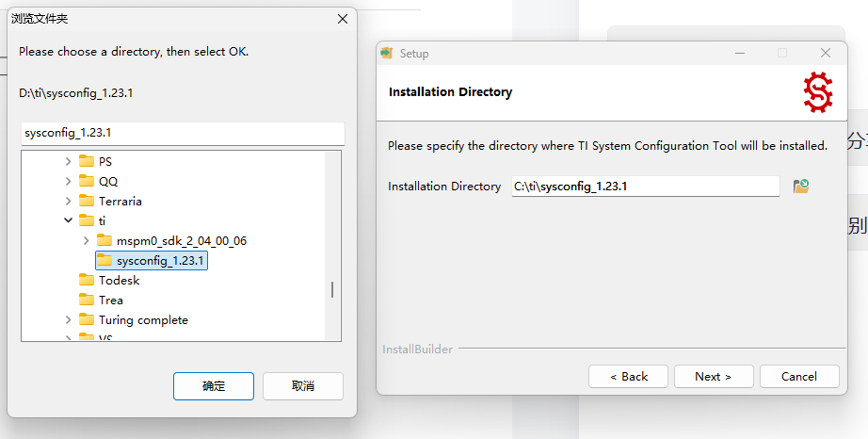The width and height of the screenshot is (868, 439).
Task: Expand the mspm0_sdk_2_04_00_06 folder
Action: [86, 240]
